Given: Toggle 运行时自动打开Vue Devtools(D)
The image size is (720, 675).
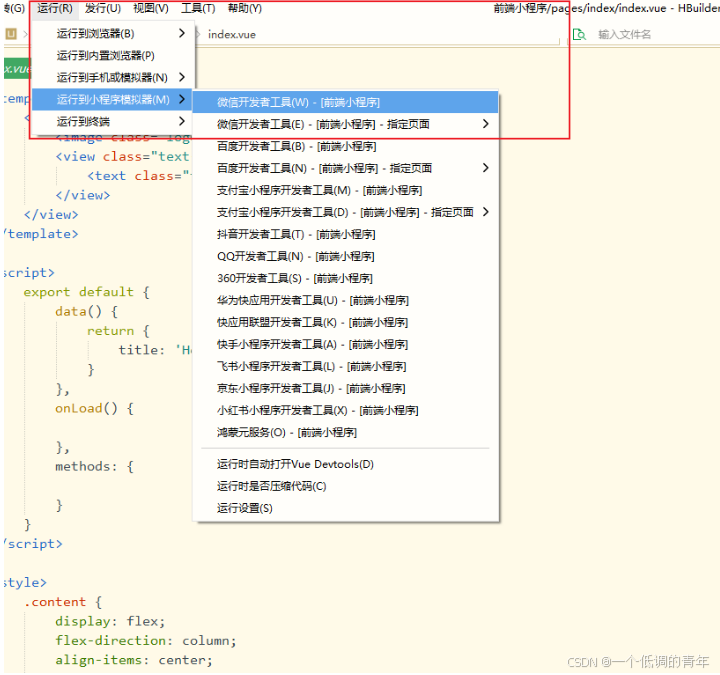Looking at the screenshot, I should click(345, 465).
